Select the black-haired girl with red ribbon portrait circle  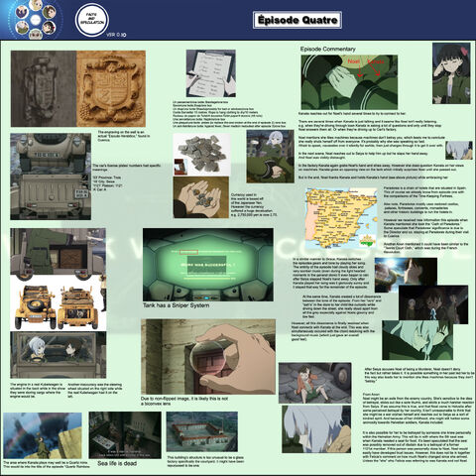50,28
